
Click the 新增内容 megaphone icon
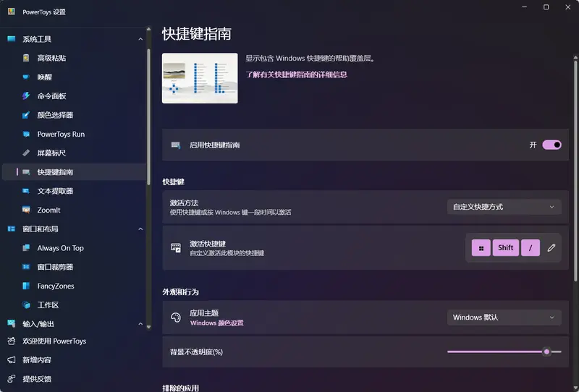click(x=12, y=360)
